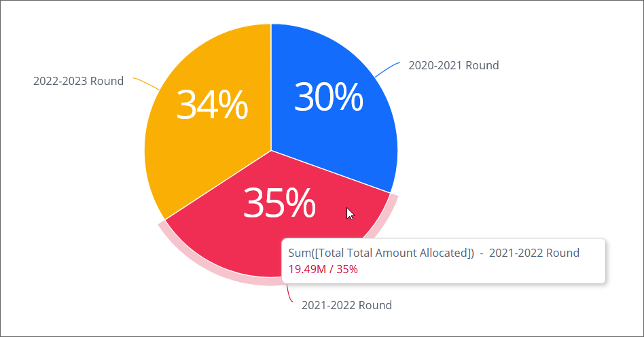
Task: Click the 35% value on the red slice
Action: [x=279, y=202]
